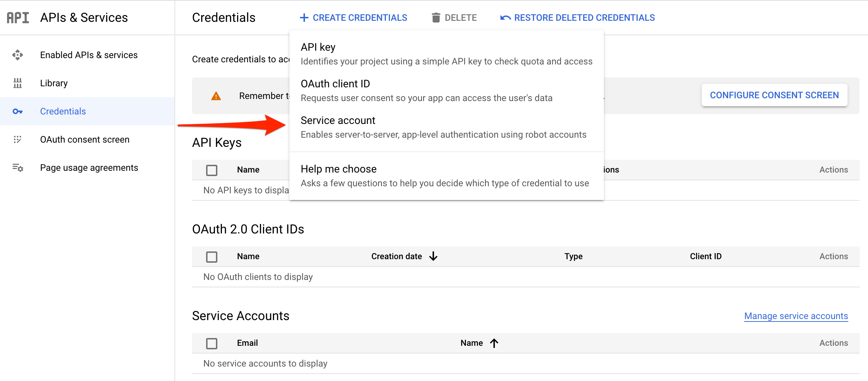Click the Credentials key icon
The width and height of the screenshot is (868, 381).
click(18, 111)
